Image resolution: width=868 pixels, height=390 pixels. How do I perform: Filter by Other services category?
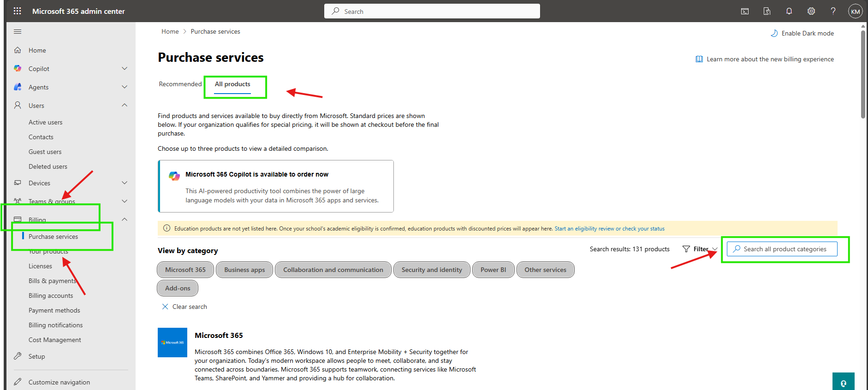545,270
